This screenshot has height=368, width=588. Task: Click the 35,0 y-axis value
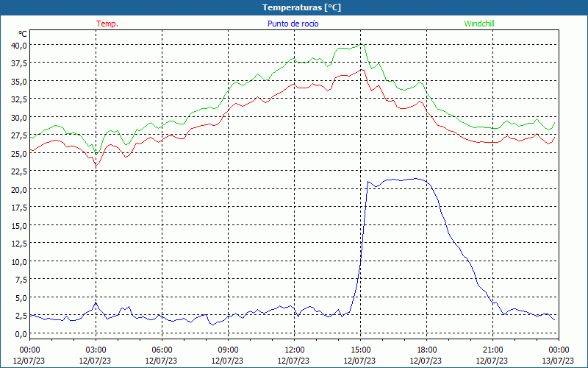[x=20, y=81]
